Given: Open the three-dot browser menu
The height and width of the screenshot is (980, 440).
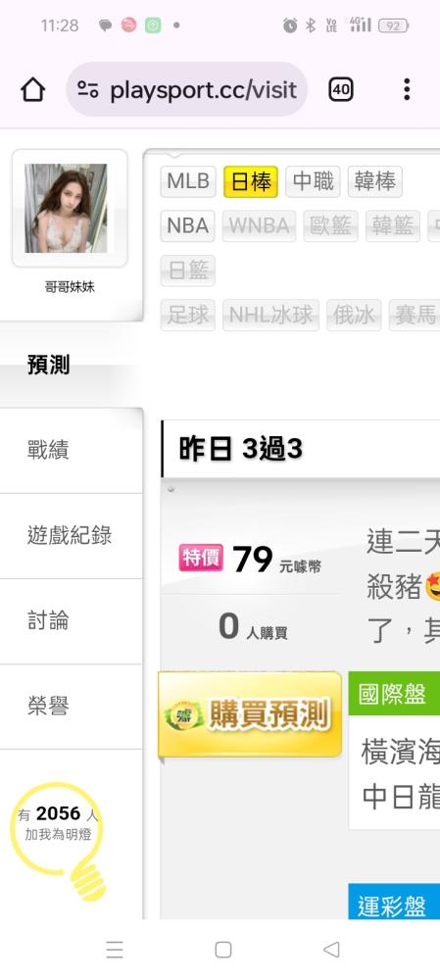Looking at the screenshot, I should pos(407,89).
